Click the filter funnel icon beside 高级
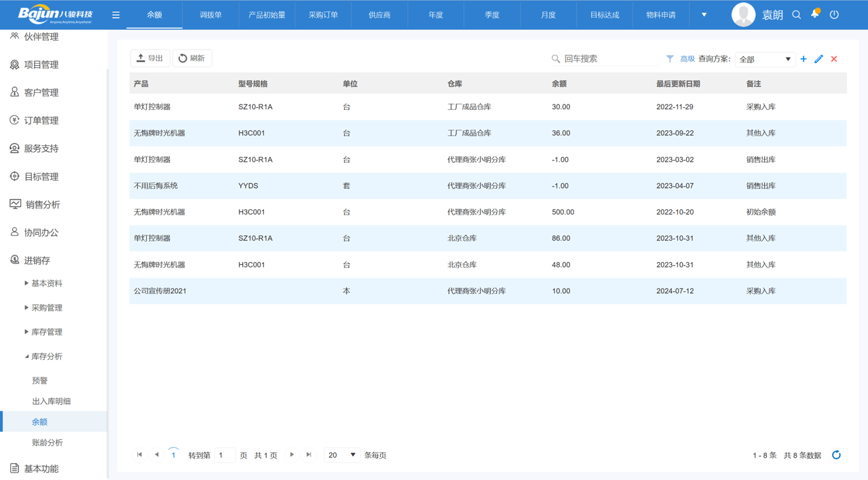Viewport: 868px width, 480px height. click(670, 58)
